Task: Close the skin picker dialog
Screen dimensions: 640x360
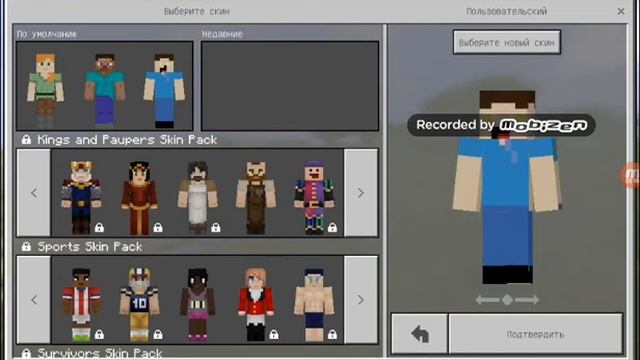Action: click(621, 11)
